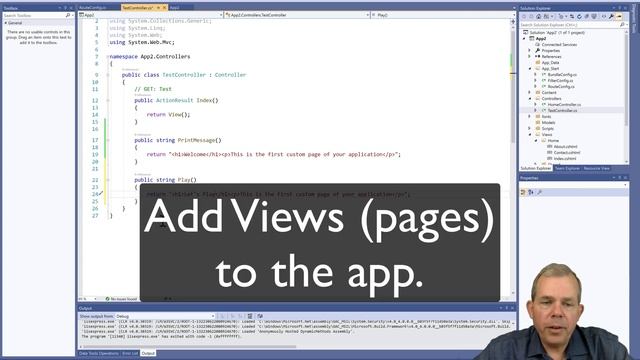Select FilterConfig.cs in Solution Explorer

coord(560,80)
